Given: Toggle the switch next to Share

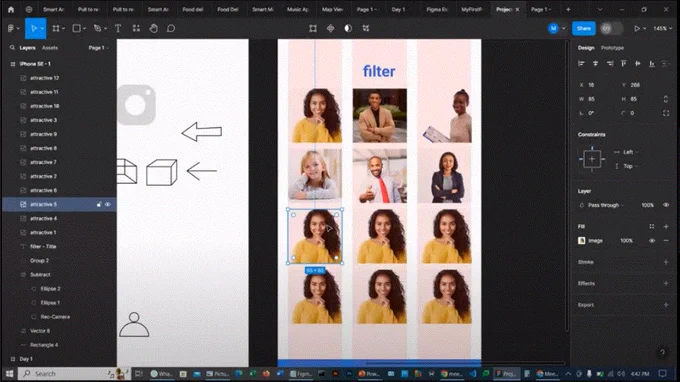Looking at the screenshot, I should (x=611, y=28).
